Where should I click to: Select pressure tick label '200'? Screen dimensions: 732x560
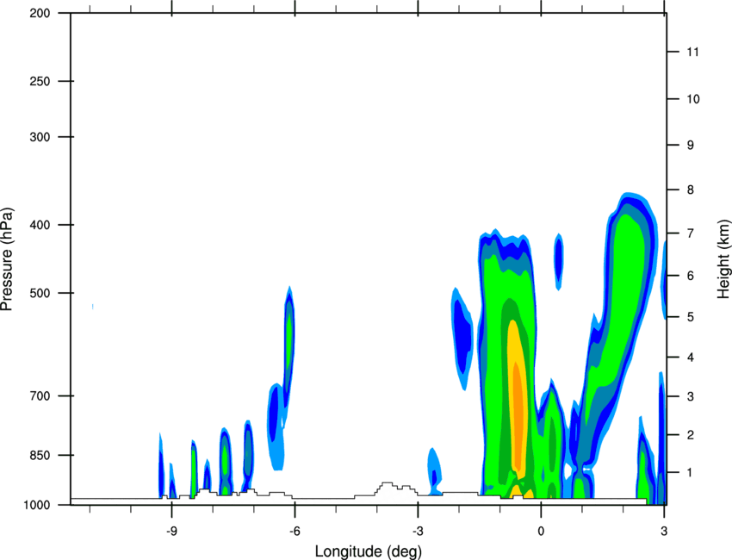[x=40, y=13]
